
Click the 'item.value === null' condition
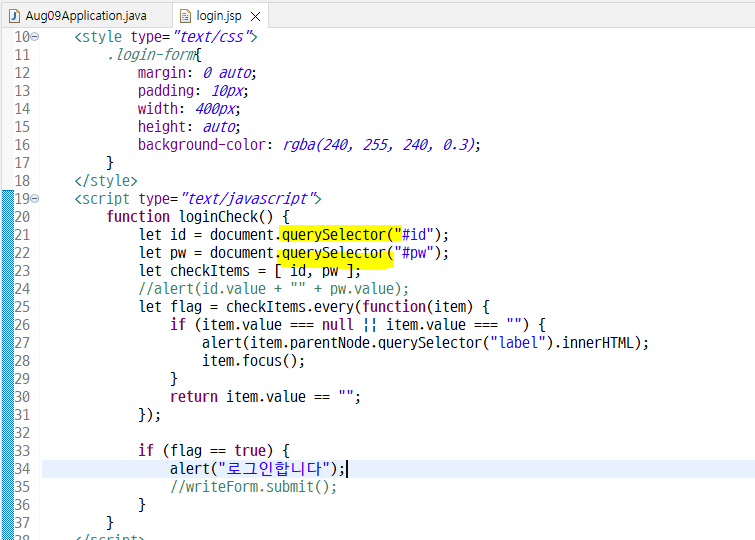(278, 325)
